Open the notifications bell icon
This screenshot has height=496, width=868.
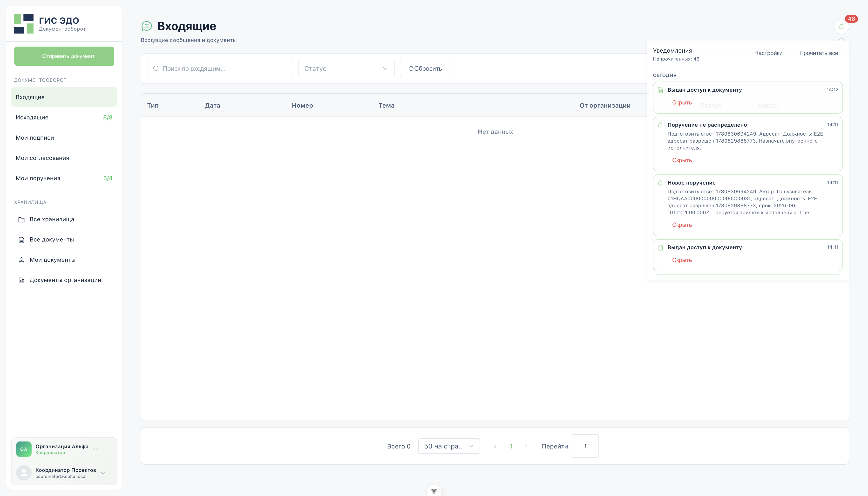point(841,27)
